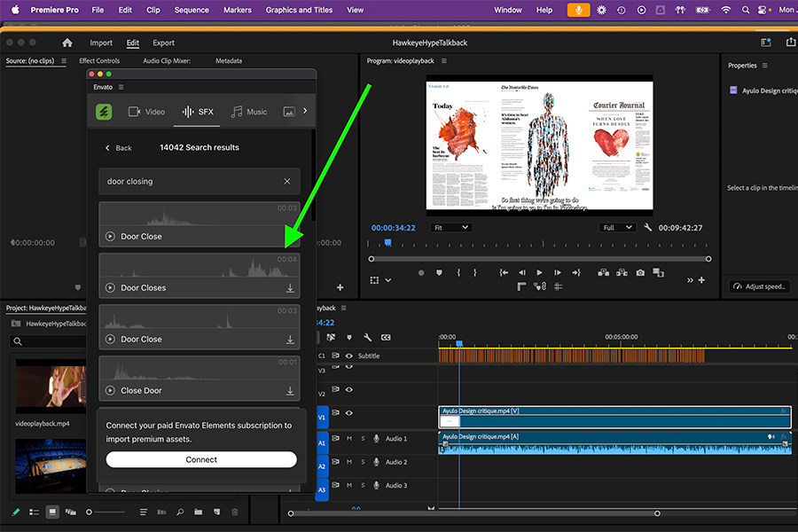Open the Effect Controls panel tab
The width and height of the screenshot is (798, 532).
point(99,60)
